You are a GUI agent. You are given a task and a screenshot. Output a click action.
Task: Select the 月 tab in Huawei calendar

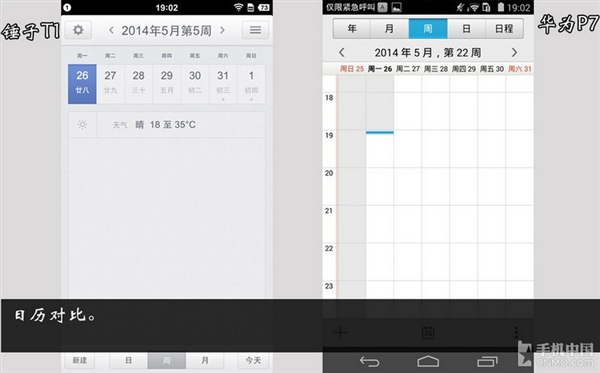pyautogui.click(x=389, y=29)
